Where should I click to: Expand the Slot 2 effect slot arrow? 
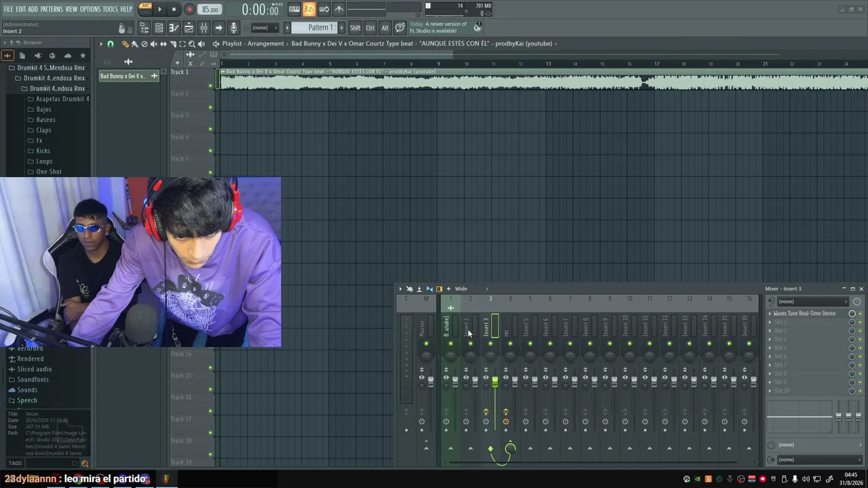[x=770, y=322]
